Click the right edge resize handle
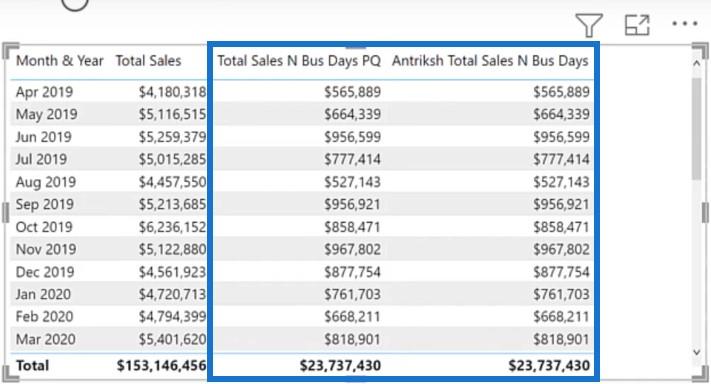Image resolution: width=711 pixels, height=384 pixels. 706,213
